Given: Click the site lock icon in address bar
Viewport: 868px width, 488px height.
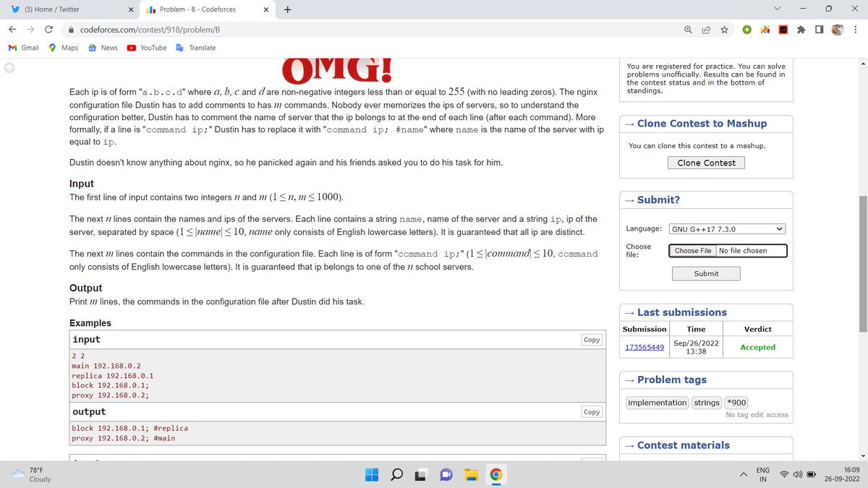Looking at the screenshot, I should 72,30.
